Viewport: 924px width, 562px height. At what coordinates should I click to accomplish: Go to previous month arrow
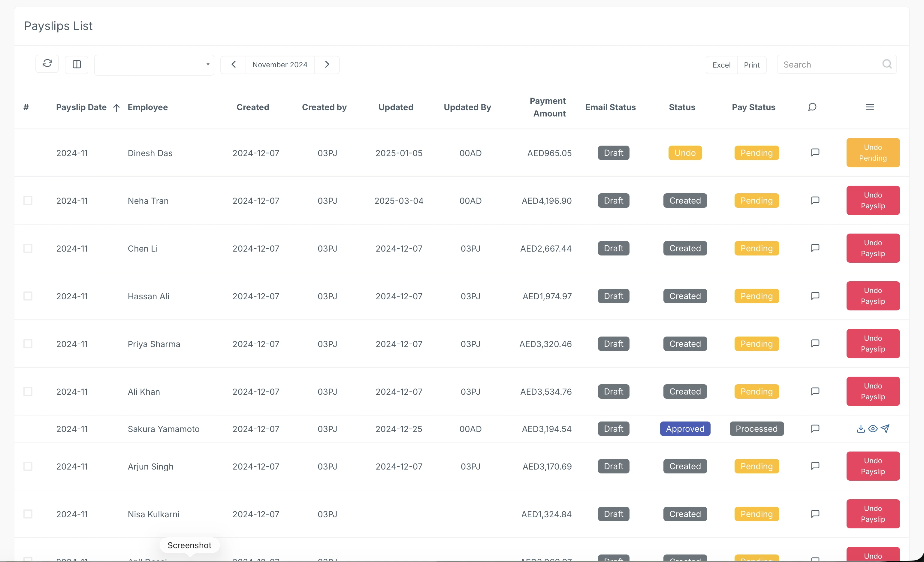click(233, 65)
